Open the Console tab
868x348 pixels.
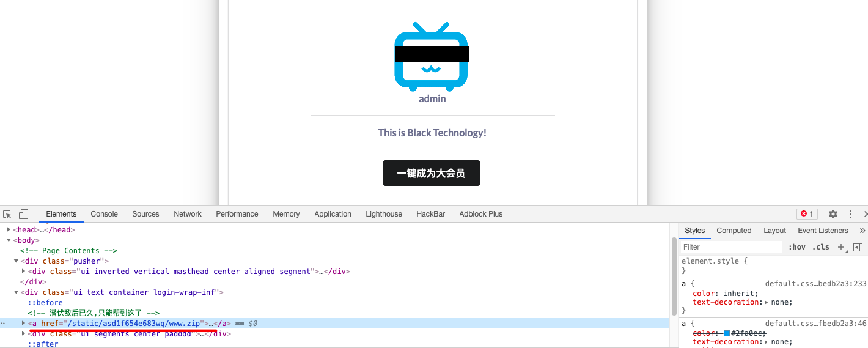point(104,214)
